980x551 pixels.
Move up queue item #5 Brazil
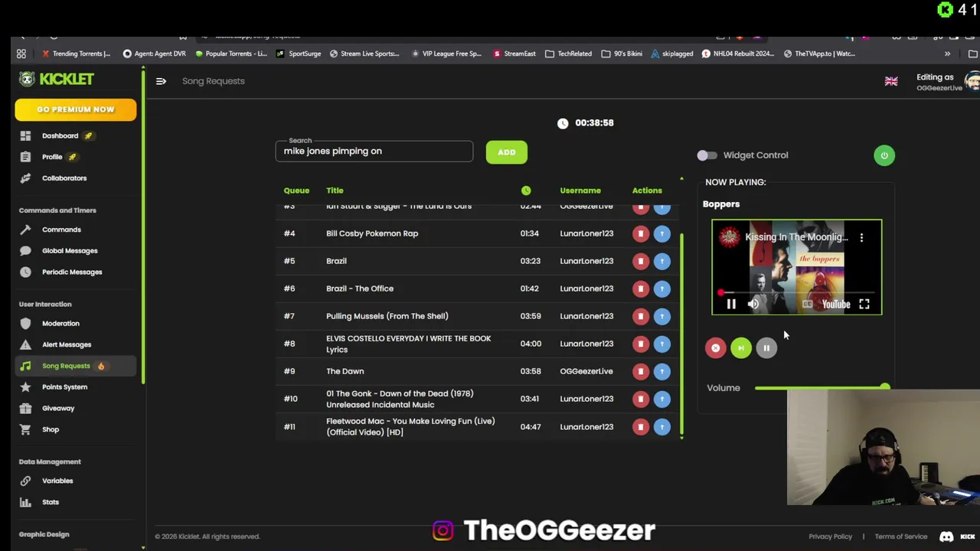tap(662, 261)
